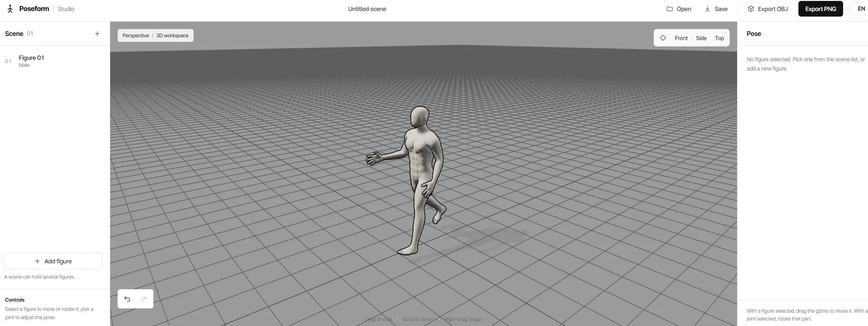Click the Controls heading in the sidebar

[15, 300]
